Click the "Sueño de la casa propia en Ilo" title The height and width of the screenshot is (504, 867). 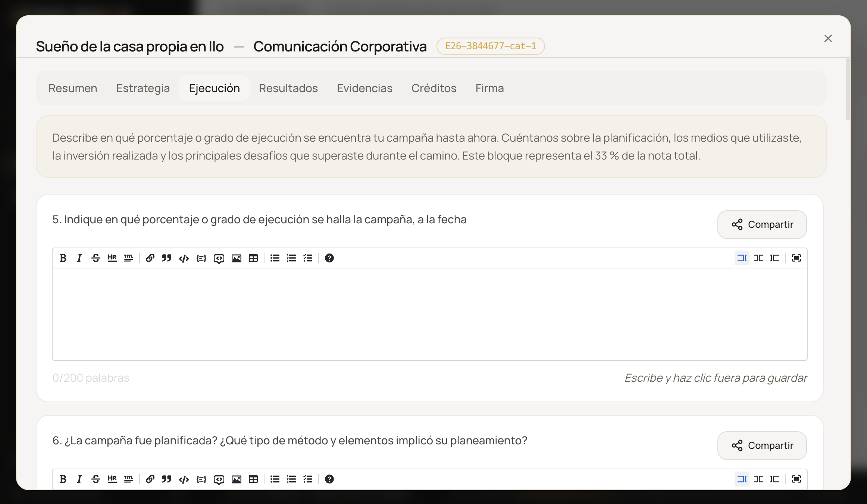click(130, 47)
